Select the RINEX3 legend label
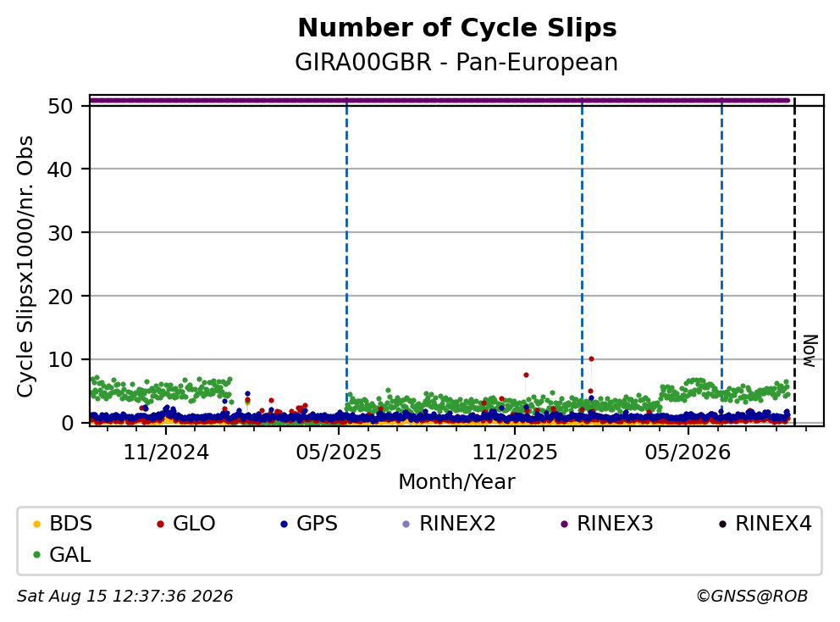840x622 pixels. pos(615,524)
